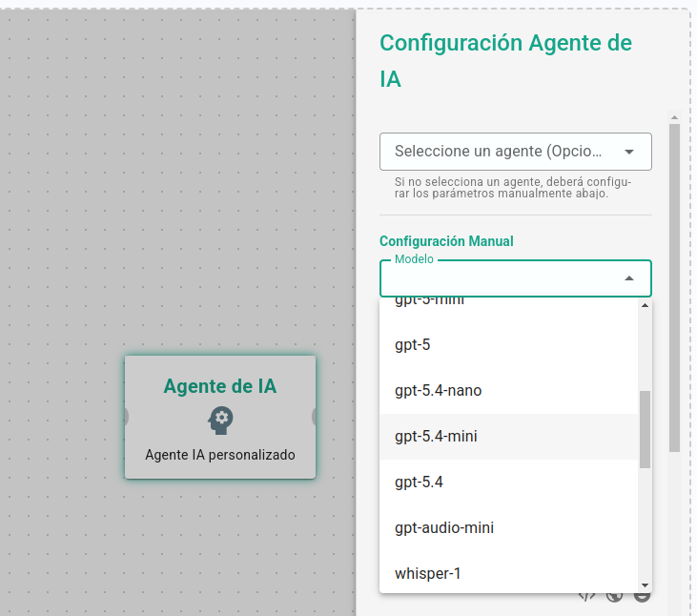Click the code brackets icon below the dropdown
The width and height of the screenshot is (697, 616).
(587, 596)
